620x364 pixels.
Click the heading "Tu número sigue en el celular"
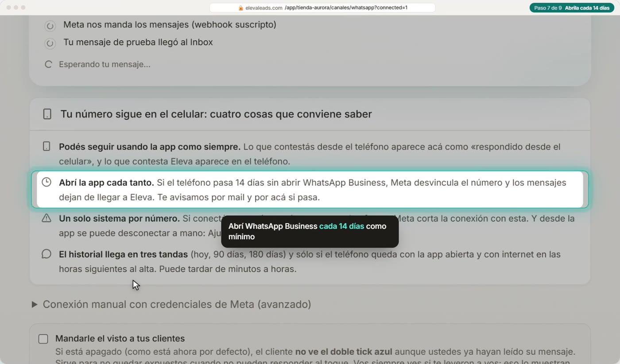(216, 114)
